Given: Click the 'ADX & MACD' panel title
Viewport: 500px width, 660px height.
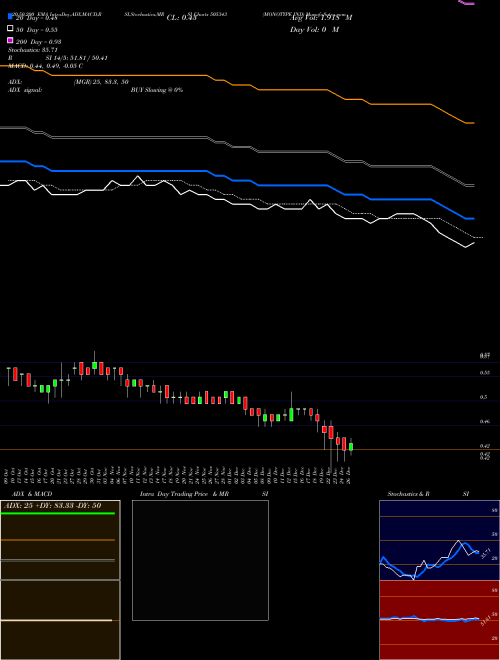Looking at the screenshot, I should [x=32, y=494].
